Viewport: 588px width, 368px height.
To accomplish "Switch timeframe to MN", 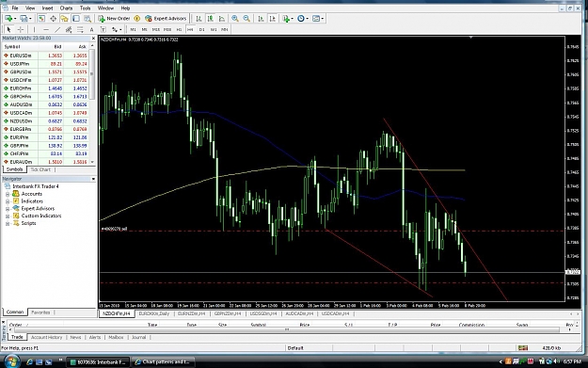I will [x=224, y=29].
